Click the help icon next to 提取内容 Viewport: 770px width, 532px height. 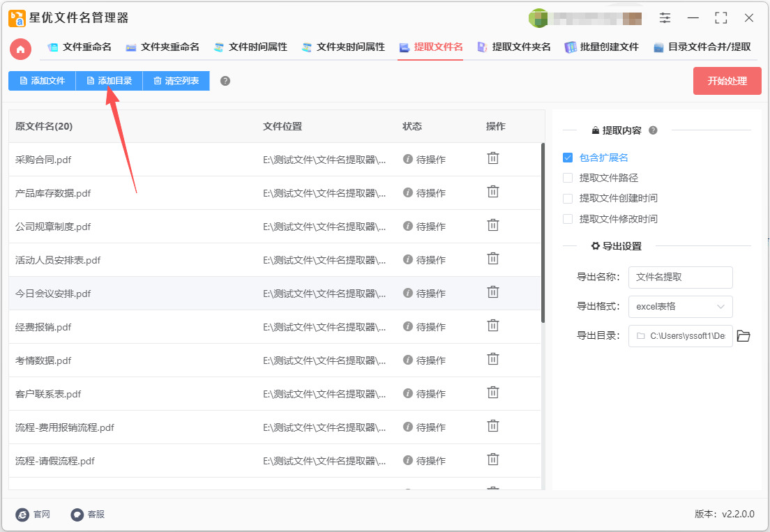point(653,130)
